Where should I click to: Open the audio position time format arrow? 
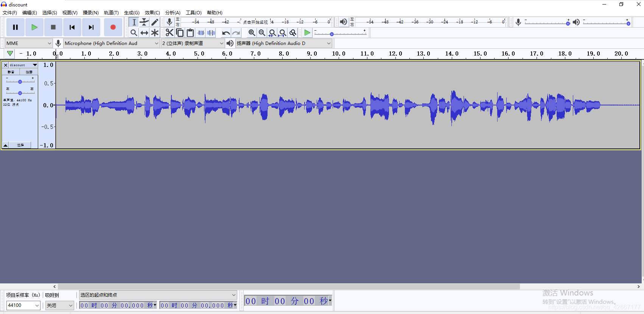[x=330, y=301]
